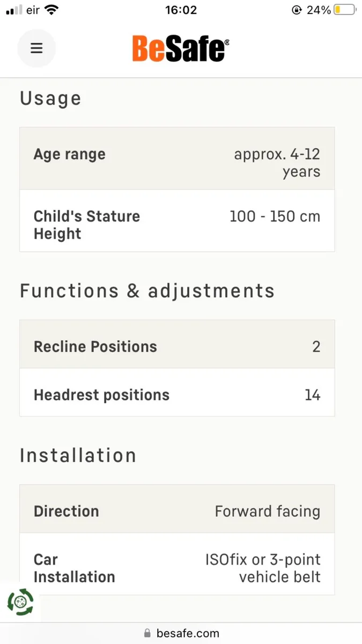Image resolution: width=362 pixels, height=644 pixels.
Task: Tap the BeSafe logo
Action: 181,48
